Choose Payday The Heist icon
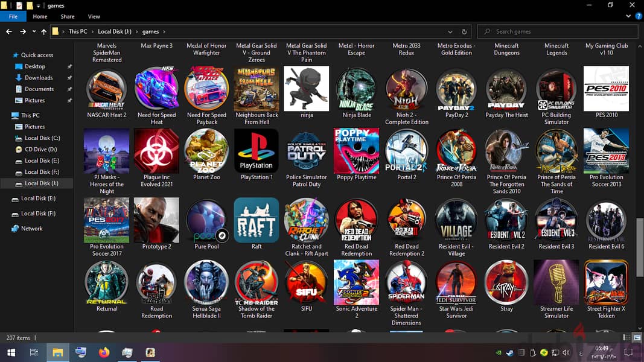The height and width of the screenshot is (362, 644). pyautogui.click(x=506, y=89)
